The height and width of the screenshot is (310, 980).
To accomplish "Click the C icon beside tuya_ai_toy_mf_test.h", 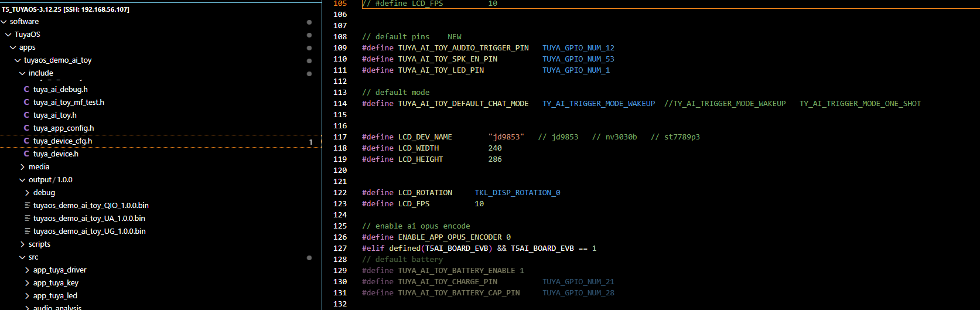I will point(26,103).
